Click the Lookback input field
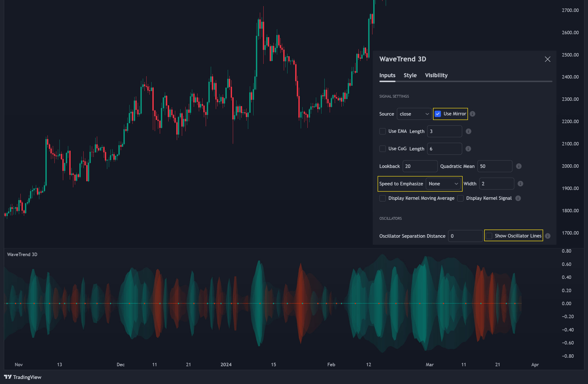The width and height of the screenshot is (588, 384). (x=420, y=166)
